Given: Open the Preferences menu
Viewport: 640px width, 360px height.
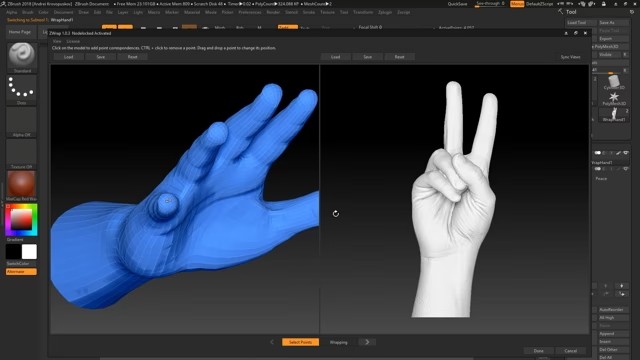Looking at the screenshot, I should (x=250, y=12).
